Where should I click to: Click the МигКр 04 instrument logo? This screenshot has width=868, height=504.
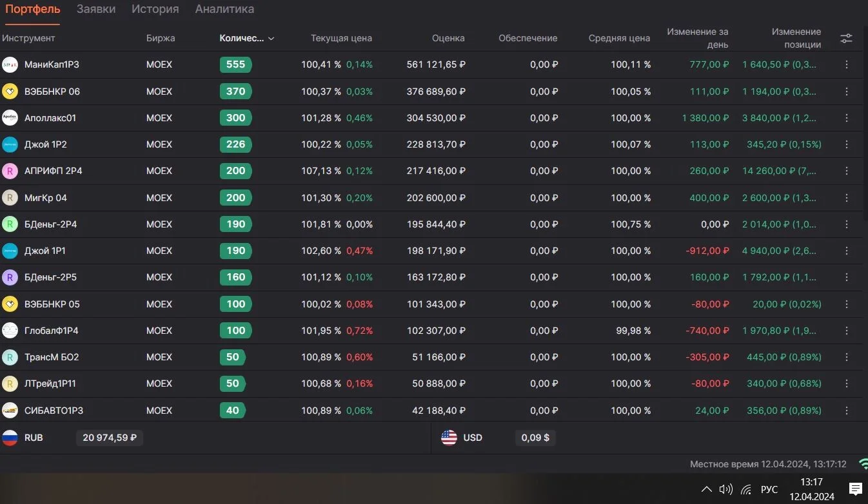tap(10, 198)
